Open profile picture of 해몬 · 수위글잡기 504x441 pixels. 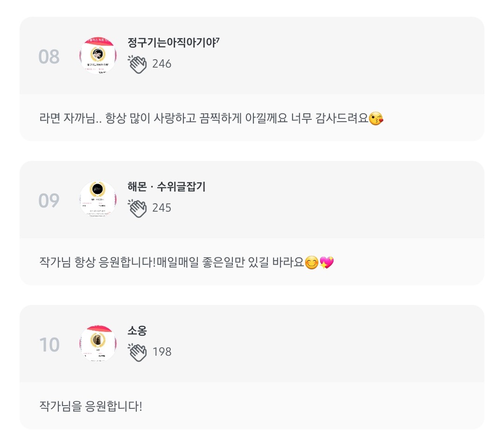(98, 200)
